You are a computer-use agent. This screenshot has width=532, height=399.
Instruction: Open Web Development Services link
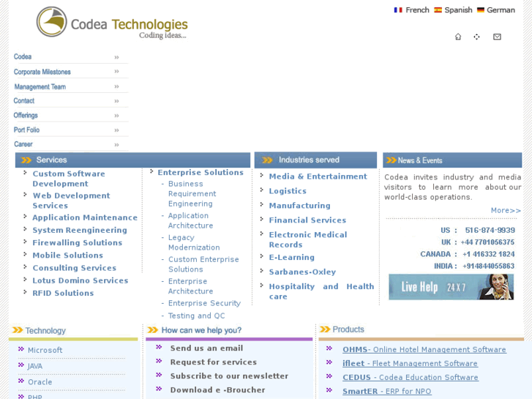(x=71, y=201)
